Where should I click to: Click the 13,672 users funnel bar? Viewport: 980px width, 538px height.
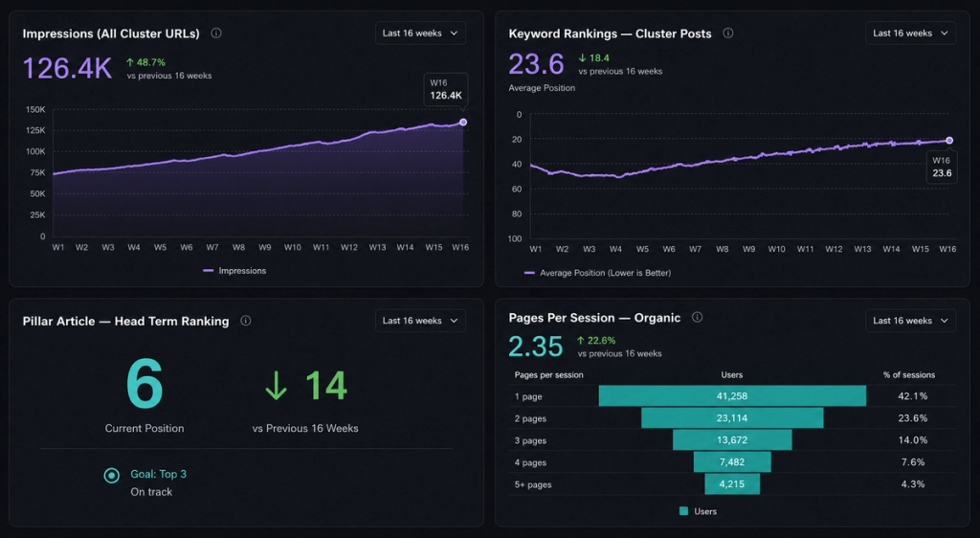pyautogui.click(x=732, y=440)
